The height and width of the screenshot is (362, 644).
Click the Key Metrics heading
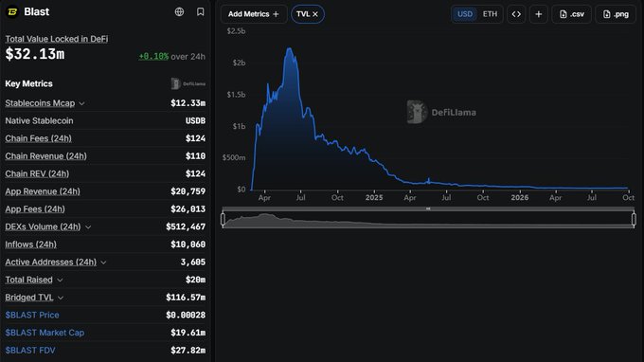(x=28, y=83)
